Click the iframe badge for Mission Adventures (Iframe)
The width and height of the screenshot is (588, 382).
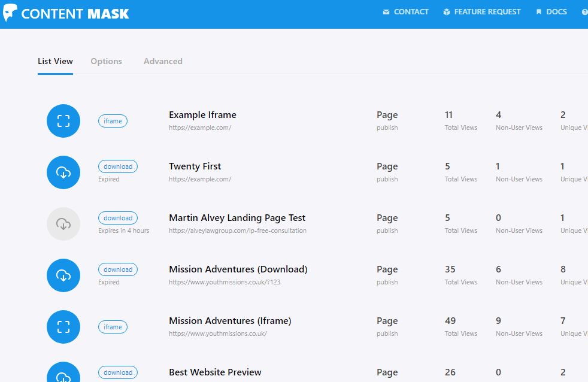click(113, 327)
